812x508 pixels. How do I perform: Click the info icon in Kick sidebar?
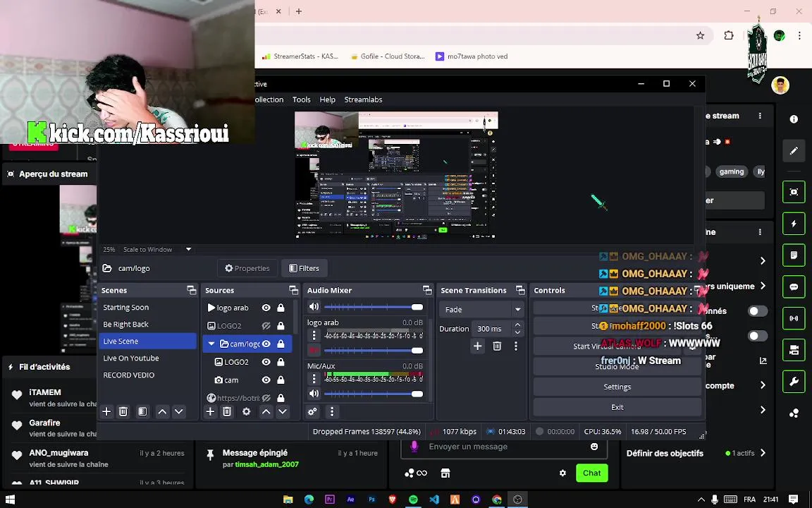click(794, 119)
